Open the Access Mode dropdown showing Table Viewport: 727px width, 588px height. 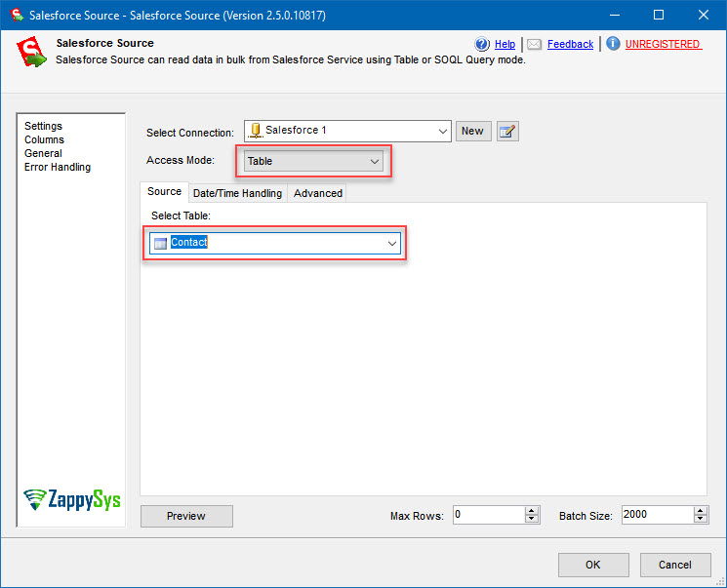(x=313, y=161)
